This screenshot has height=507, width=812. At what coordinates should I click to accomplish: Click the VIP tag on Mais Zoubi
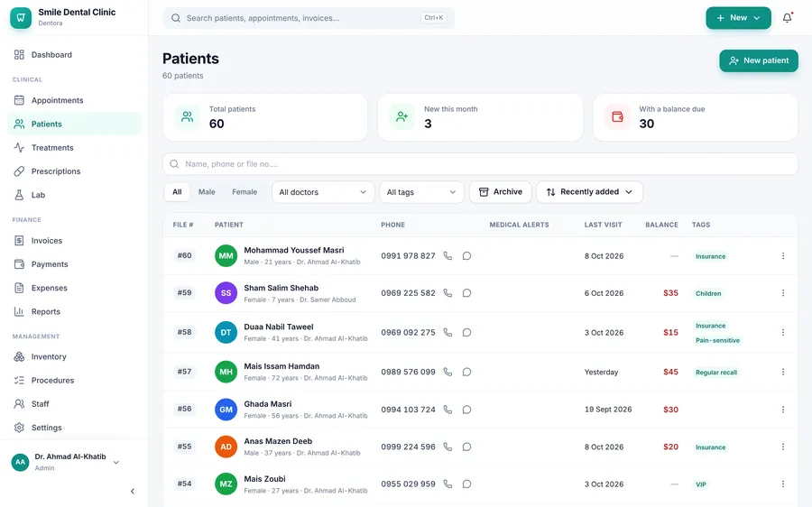tap(701, 484)
